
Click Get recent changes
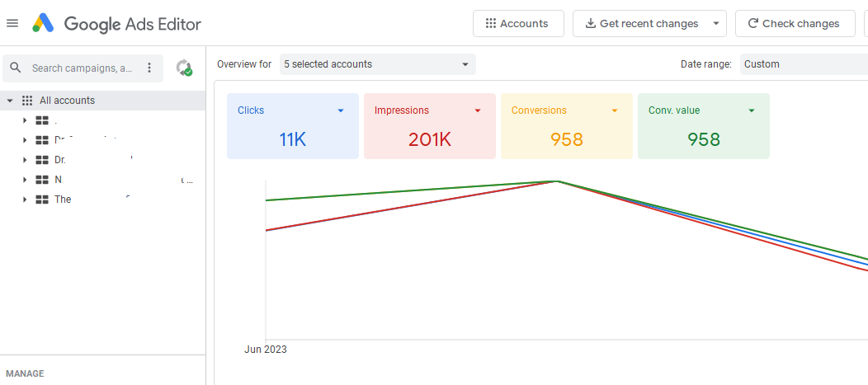click(640, 24)
